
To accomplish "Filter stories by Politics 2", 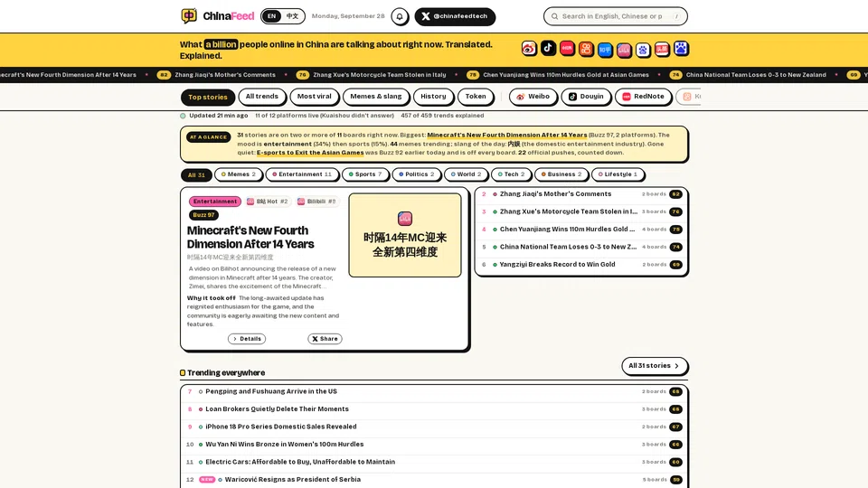I will (416, 174).
